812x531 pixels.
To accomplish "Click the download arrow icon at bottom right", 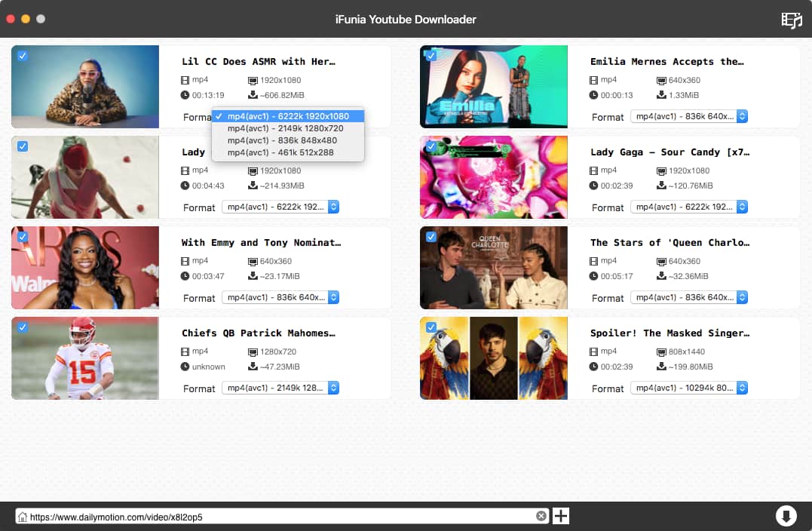I will pos(786,516).
